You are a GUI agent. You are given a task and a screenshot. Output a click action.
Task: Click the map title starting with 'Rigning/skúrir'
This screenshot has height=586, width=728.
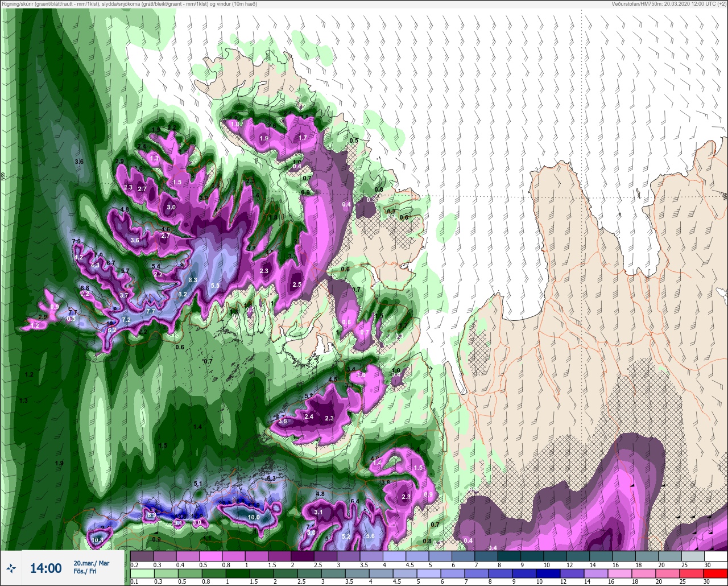(129, 4)
